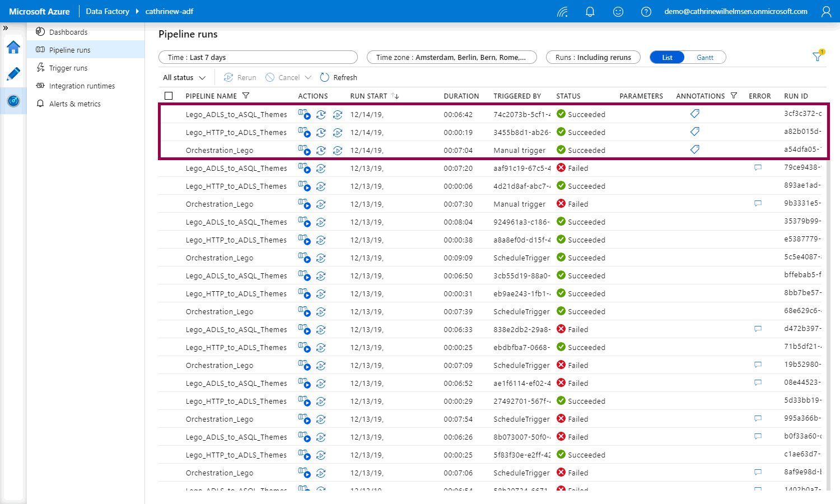Switch to Gantt view
Image resolution: width=840 pixels, height=504 pixels.
click(704, 58)
